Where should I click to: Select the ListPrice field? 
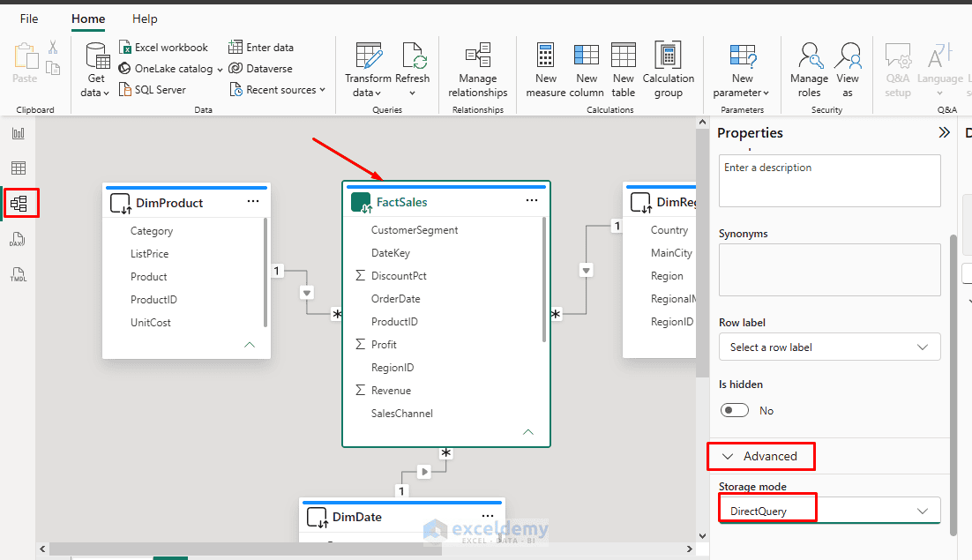[149, 254]
